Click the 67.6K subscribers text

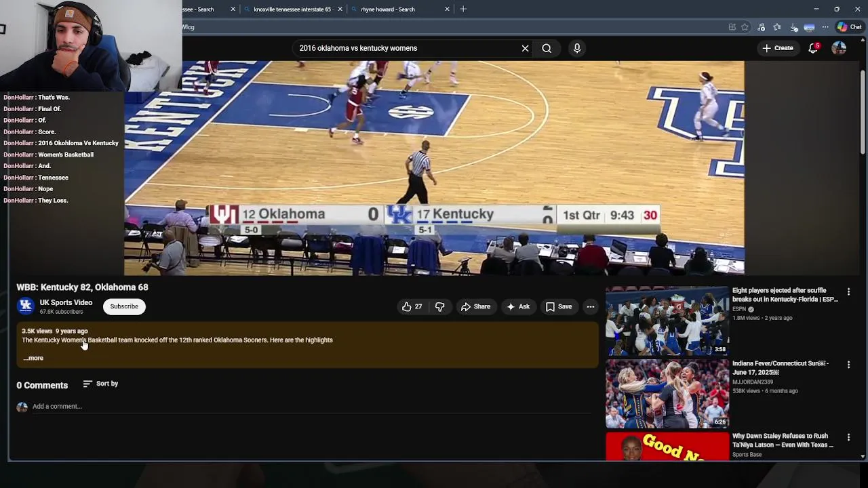coord(61,312)
